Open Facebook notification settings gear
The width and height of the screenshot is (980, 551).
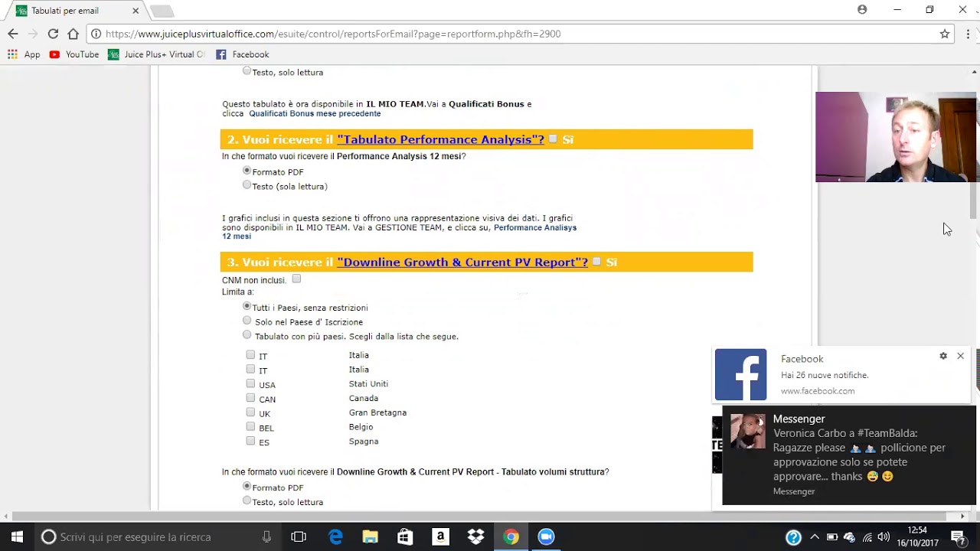pyautogui.click(x=943, y=356)
